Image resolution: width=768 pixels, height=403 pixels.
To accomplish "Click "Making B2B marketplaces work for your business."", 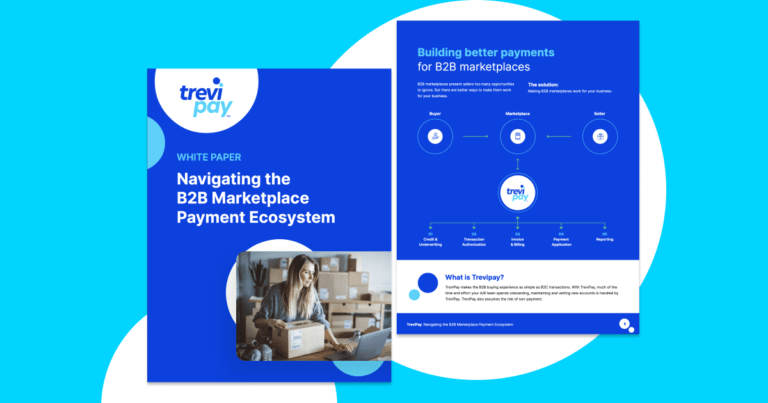I will coord(570,91).
